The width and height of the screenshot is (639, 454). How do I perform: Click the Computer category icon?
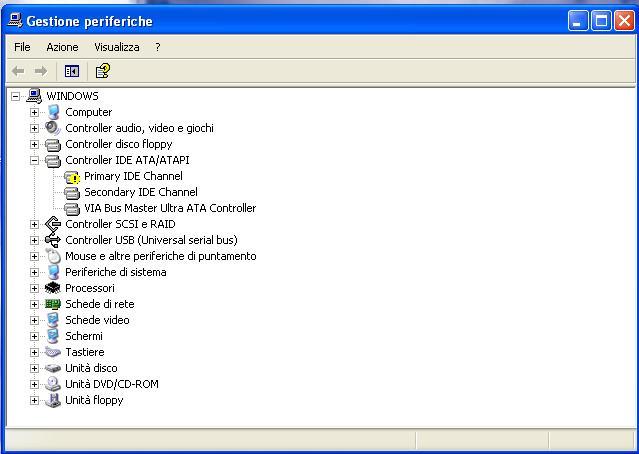[53, 112]
